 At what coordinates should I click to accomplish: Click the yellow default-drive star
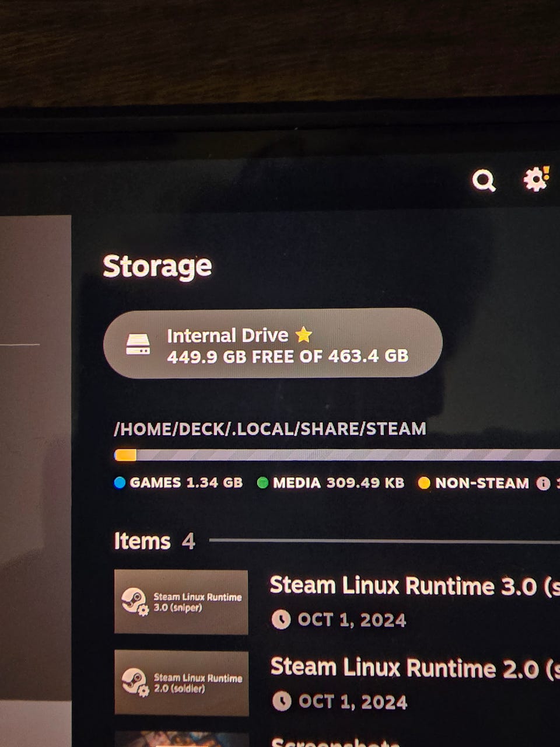click(304, 334)
